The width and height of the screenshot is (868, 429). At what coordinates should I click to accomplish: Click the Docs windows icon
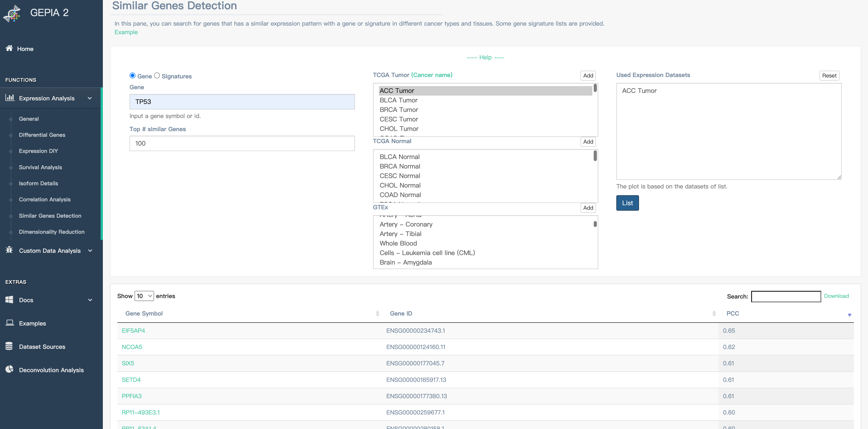point(9,300)
